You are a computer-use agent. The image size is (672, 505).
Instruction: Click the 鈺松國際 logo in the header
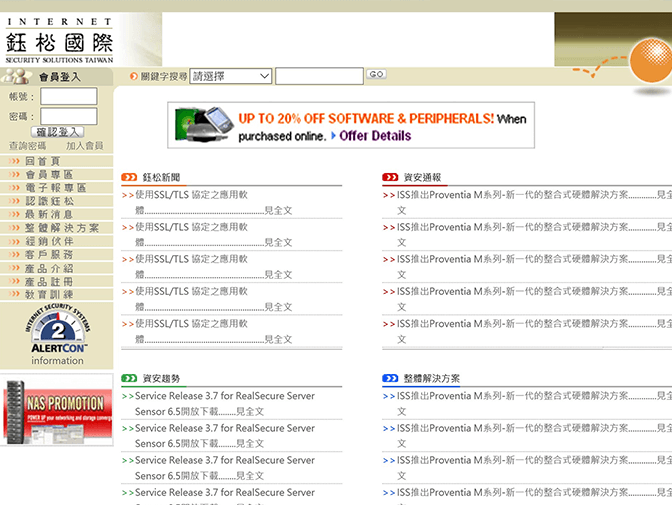click(59, 39)
